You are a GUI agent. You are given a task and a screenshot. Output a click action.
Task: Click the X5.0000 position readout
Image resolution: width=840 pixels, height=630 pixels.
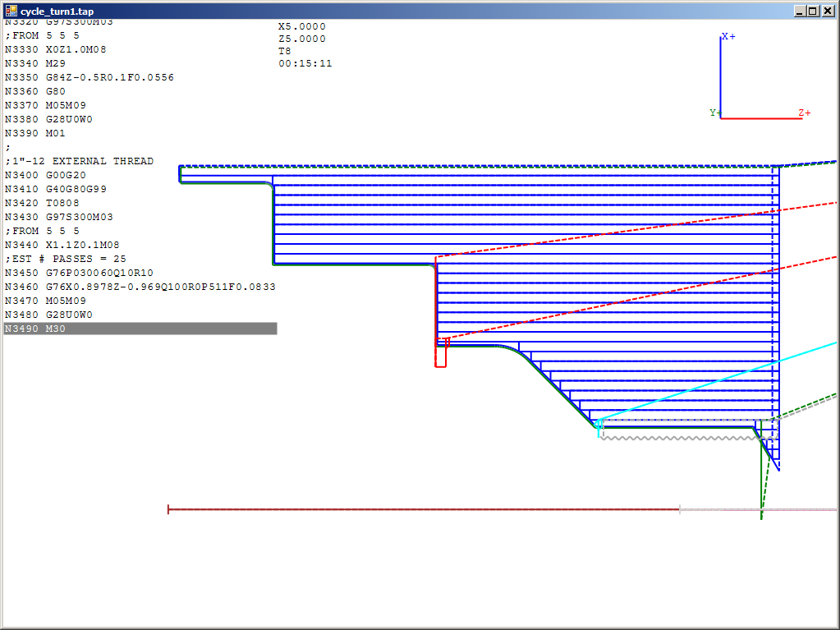[302, 26]
